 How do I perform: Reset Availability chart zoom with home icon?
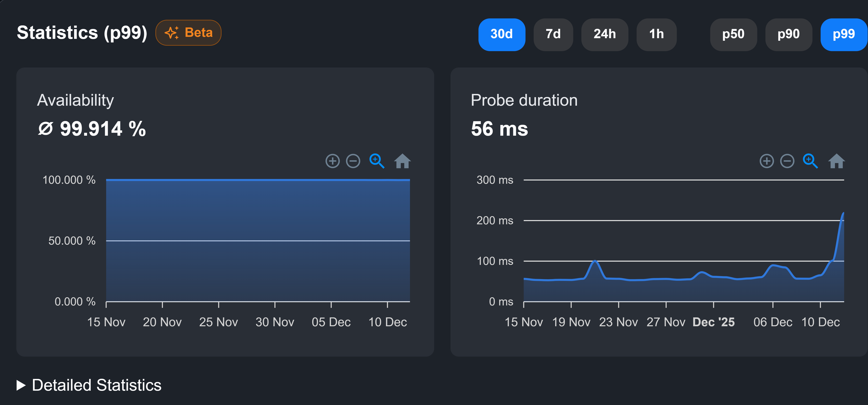[x=402, y=161]
